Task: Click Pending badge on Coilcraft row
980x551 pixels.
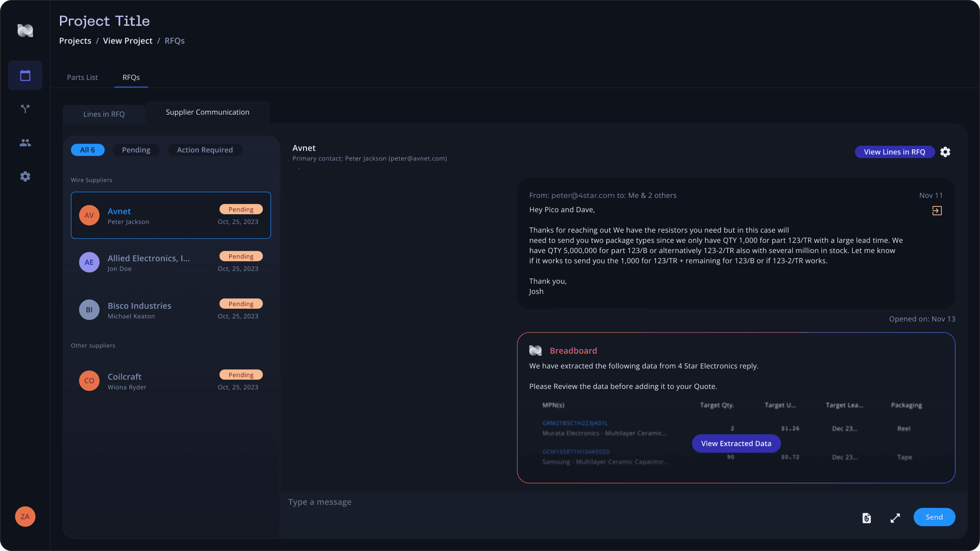Action: pos(241,375)
